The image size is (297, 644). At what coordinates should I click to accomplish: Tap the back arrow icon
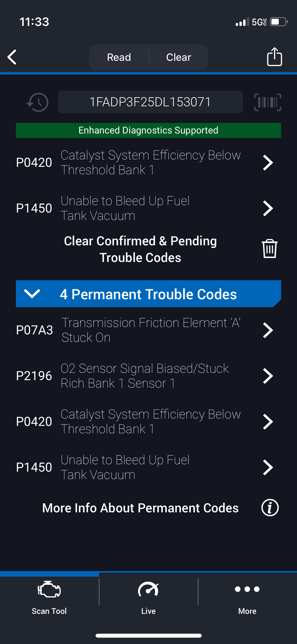12,57
